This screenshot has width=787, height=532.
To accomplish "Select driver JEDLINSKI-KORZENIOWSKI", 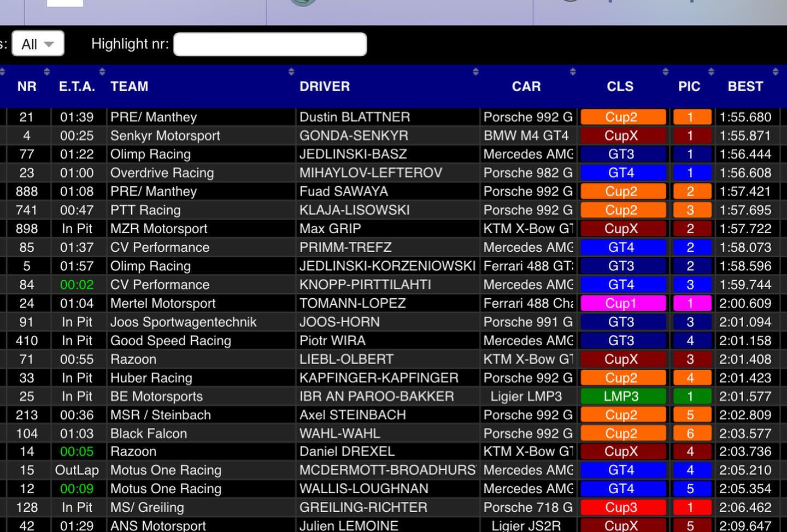I will pos(387,266).
